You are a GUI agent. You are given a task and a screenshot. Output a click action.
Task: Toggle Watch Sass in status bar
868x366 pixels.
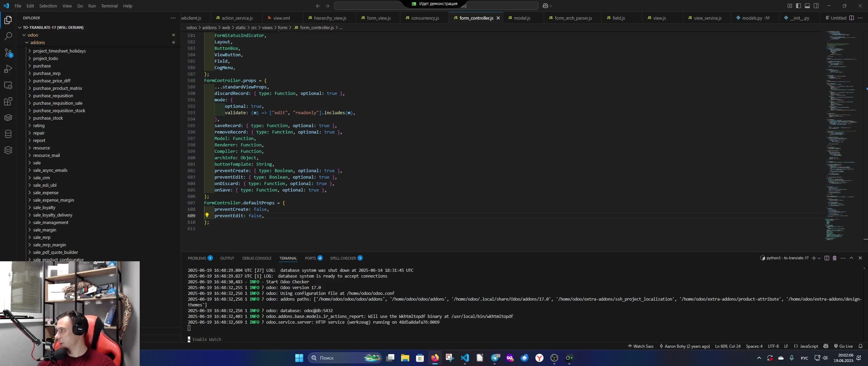640,346
